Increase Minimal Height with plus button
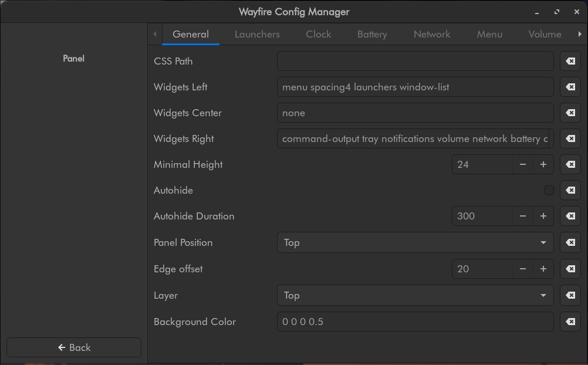The image size is (588, 365). pos(543,164)
